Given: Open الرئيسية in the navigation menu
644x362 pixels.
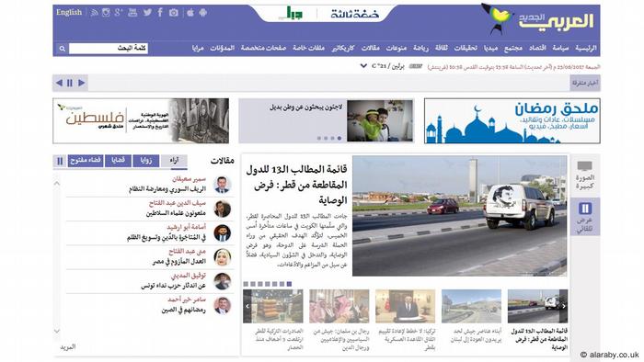Looking at the screenshot, I should (x=586, y=48).
